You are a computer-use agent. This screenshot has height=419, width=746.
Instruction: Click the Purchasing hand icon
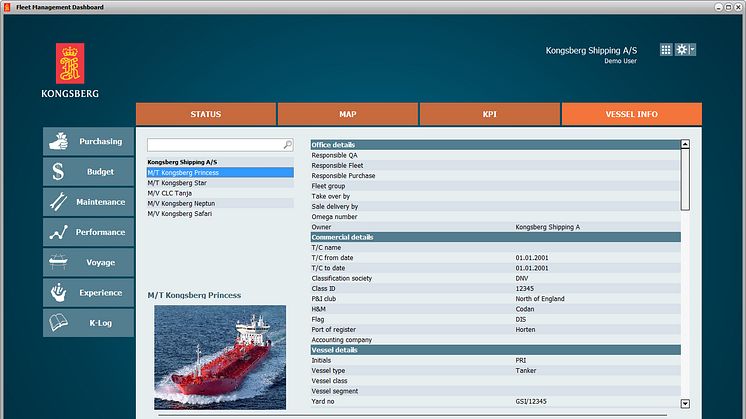click(59, 141)
